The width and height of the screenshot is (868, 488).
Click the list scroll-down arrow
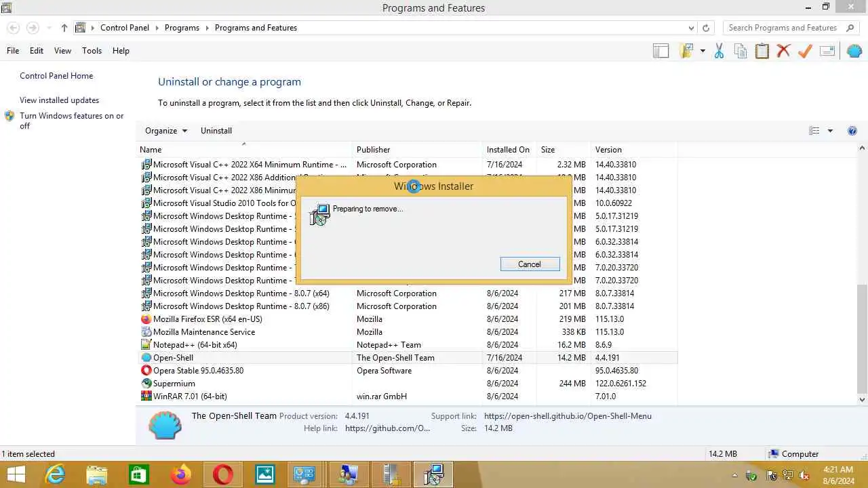coord(863,400)
